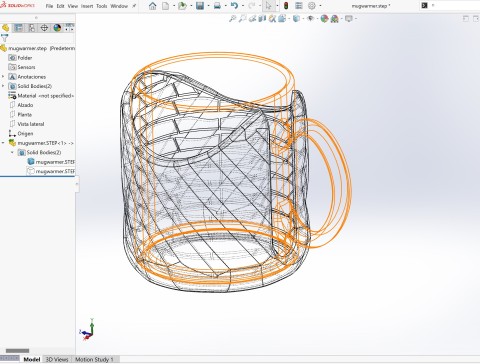Image resolution: width=480 pixels, height=364 pixels.
Task: Open a file with the Open icon
Action: coord(182,6)
